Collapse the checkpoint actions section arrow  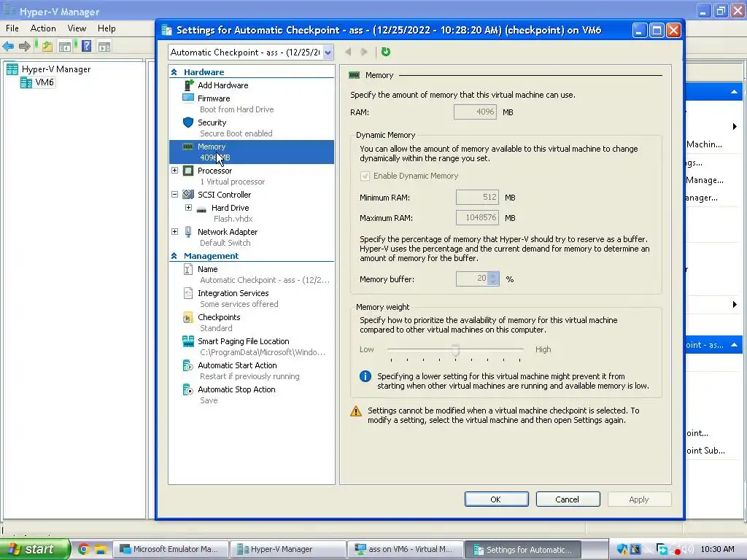(x=734, y=344)
